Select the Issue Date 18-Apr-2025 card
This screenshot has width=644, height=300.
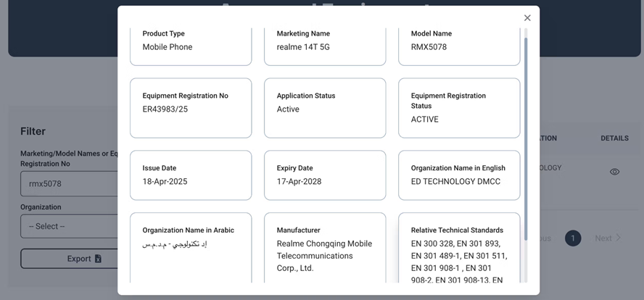(x=191, y=175)
